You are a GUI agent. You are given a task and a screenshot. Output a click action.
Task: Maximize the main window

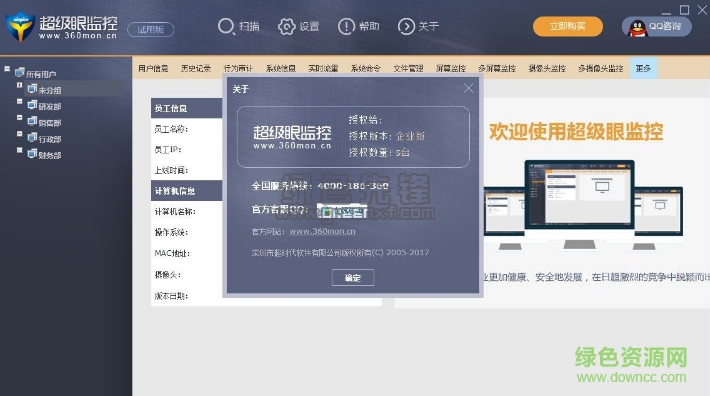(684, 10)
